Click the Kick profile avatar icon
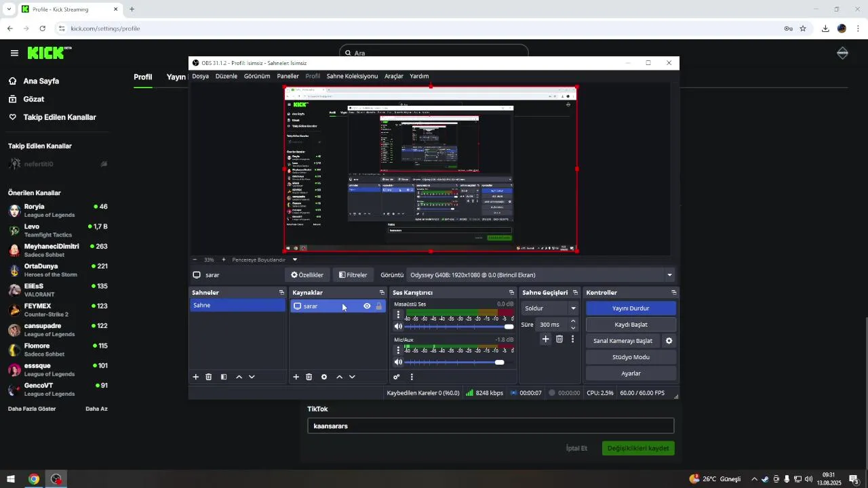The image size is (868, 488). (x=843, y=53)
